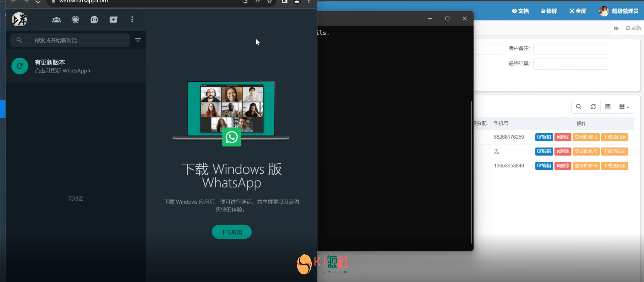Click update WhatsApp notification link
The width and height of the screenshot is (644, 282).
[62, 71]
